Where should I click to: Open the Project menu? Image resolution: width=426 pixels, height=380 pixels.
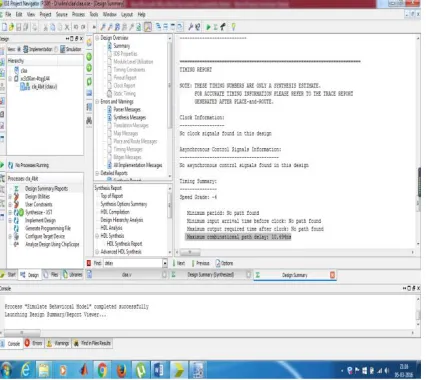click(x=45, y=14)
